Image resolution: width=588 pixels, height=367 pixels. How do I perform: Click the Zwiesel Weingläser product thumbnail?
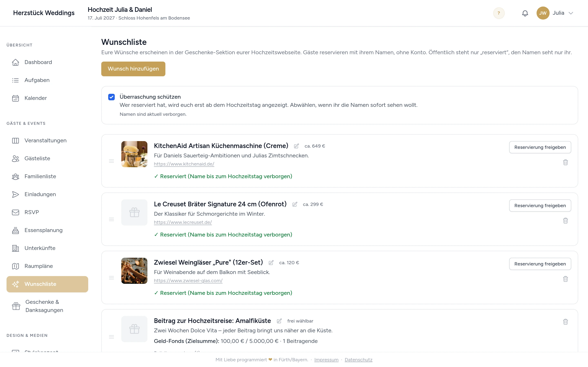134,271
